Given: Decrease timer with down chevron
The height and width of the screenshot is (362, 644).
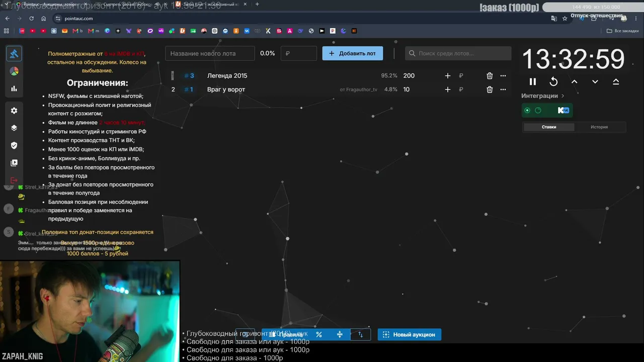Looking at the screenshot, I should tap(595, 81).
